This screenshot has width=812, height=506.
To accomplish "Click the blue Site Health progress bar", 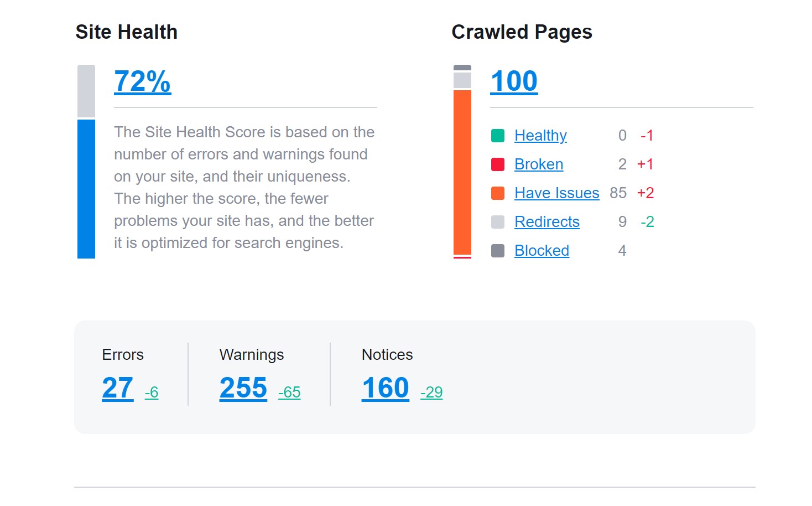I will click(86, 189).
